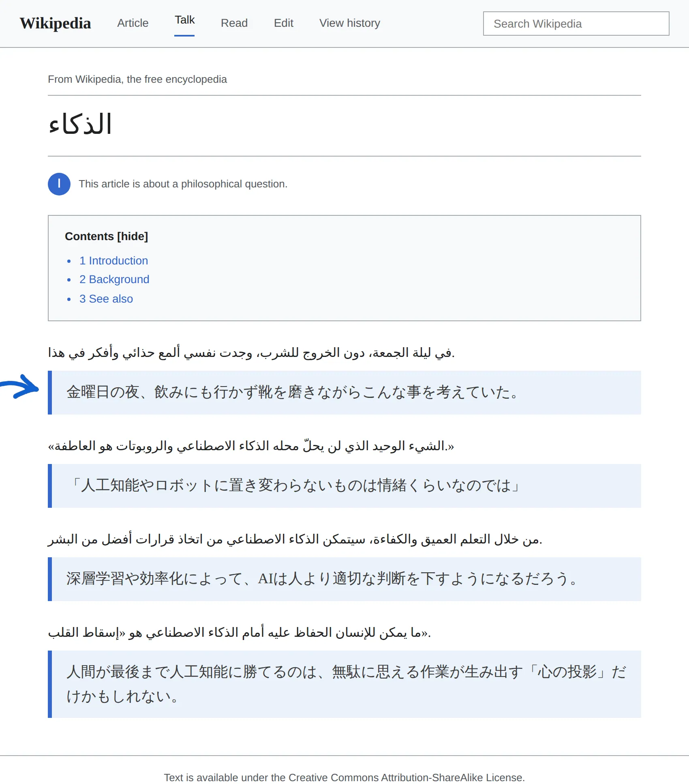The width and height of the screenshot is (689, 784).
Task: Click Japanese quote starting 深層学習や効率化
Action: (344, 579)
